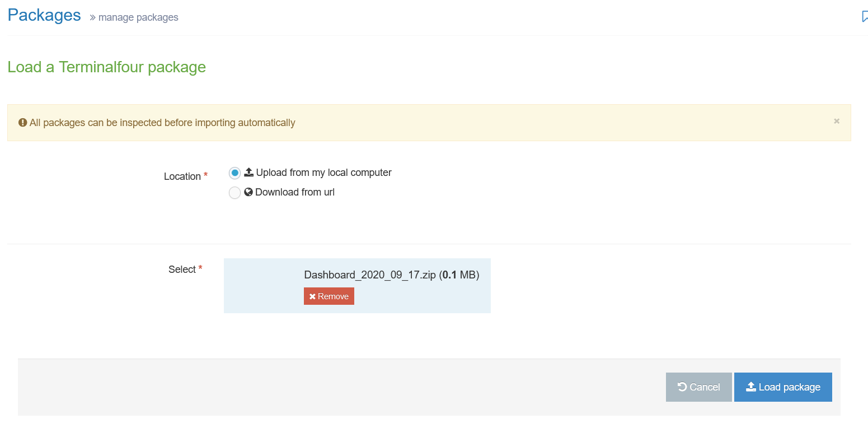This screenshot has width=868, height=423.
Task: Click the globe icon beside Download from url
Action: click(x=248, y=192)
